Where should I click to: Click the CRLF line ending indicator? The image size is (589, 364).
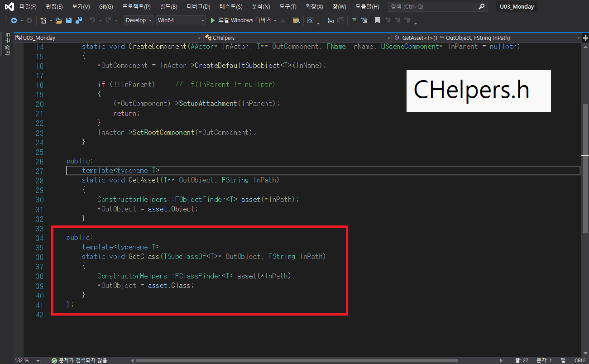(x=580, y=360)
